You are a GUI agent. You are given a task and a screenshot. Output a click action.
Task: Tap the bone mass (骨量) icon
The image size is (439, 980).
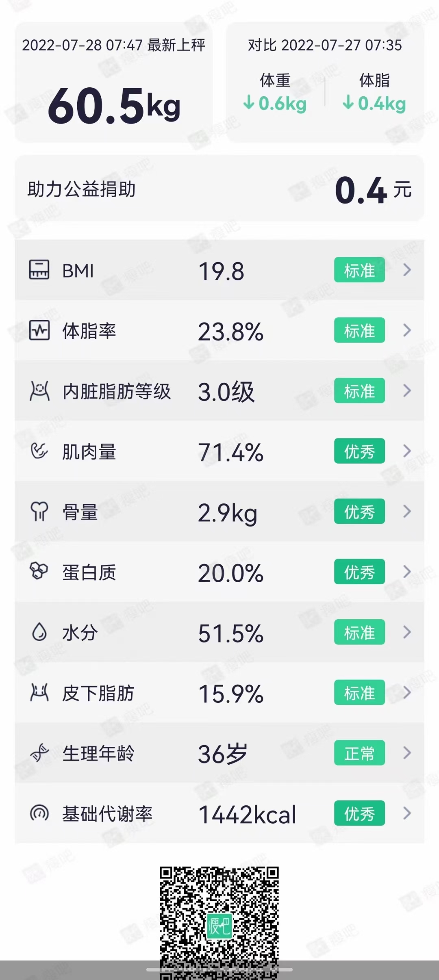[39, 512]
